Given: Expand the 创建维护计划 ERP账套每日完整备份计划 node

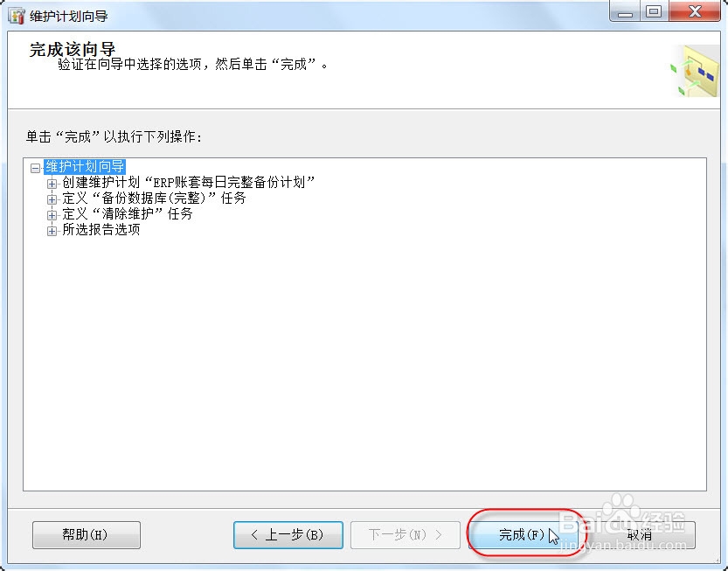Looking at the screenshot, I should (52, 183).
